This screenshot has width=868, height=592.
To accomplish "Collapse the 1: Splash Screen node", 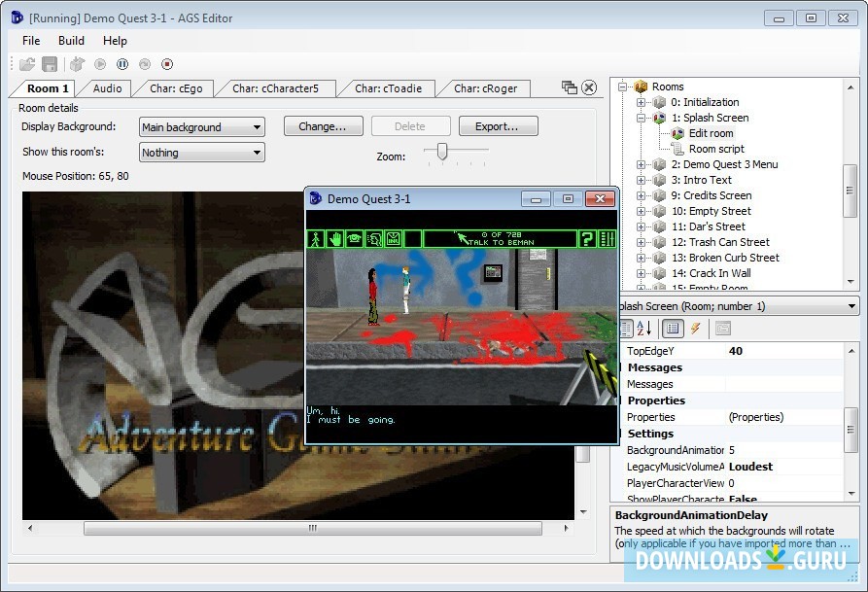I will coord(639,117).
